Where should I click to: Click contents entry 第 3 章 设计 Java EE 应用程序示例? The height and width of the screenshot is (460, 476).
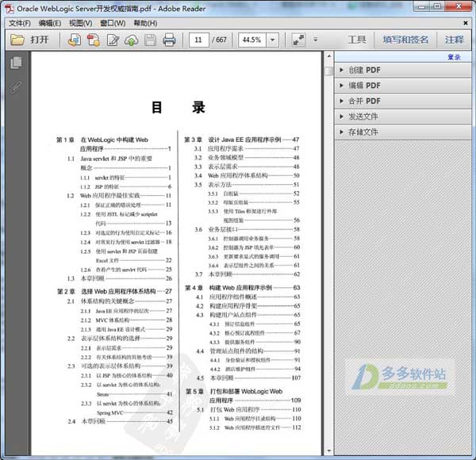click(x=242, y=140)
